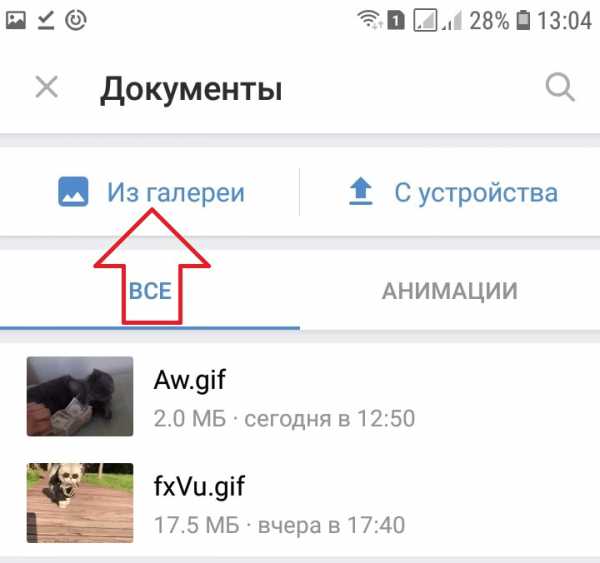Image resolution: width=600 pixels, height=563 pixels.
Task: Tap the gallery picture icon
Action: point(73,191)
